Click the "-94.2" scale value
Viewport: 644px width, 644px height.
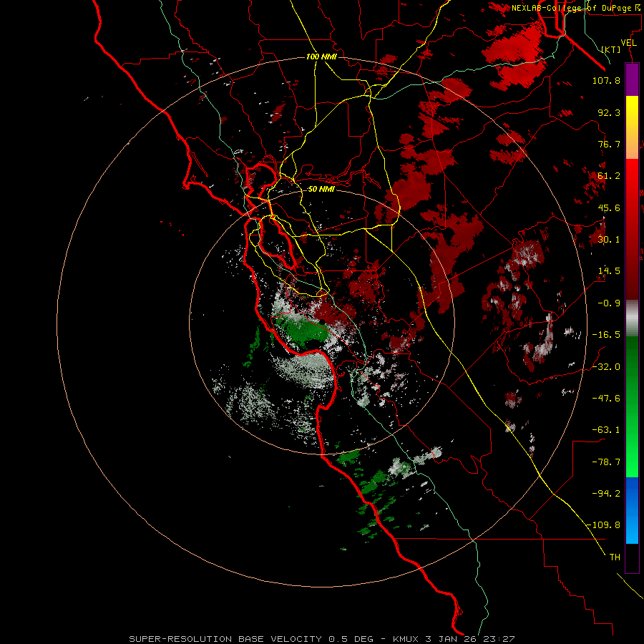606,493
